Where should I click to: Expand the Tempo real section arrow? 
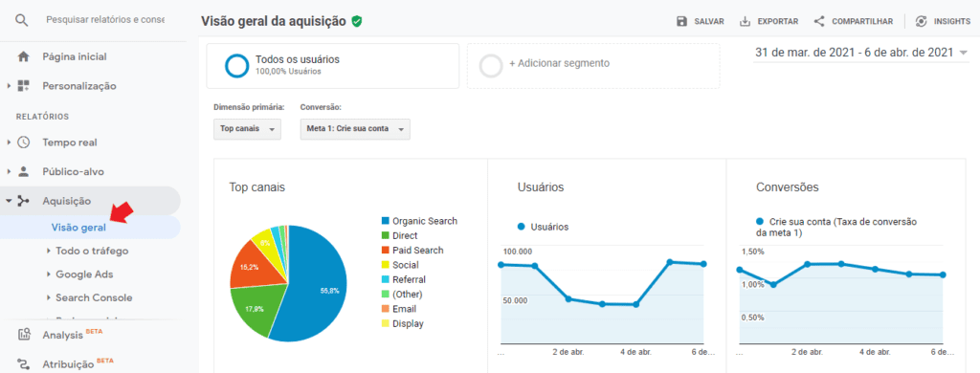pos(9,143)
